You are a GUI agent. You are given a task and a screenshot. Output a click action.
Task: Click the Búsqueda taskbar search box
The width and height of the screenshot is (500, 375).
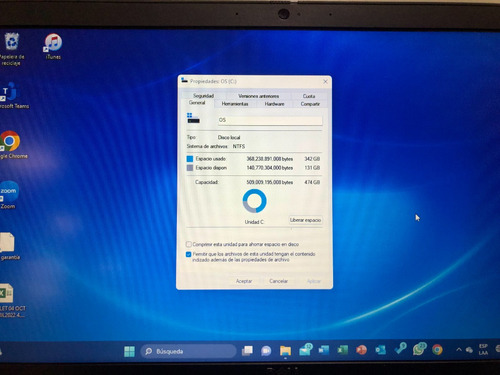tap(189, 351)
